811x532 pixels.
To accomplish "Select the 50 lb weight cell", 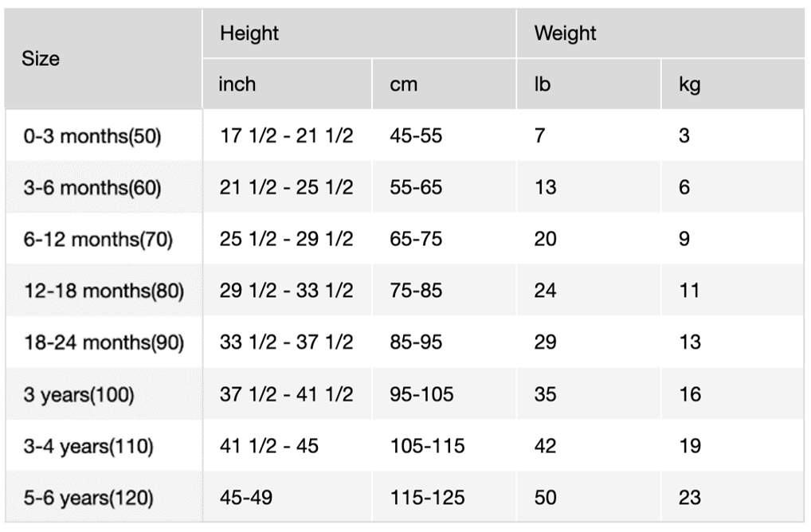I will coord(546,498).
